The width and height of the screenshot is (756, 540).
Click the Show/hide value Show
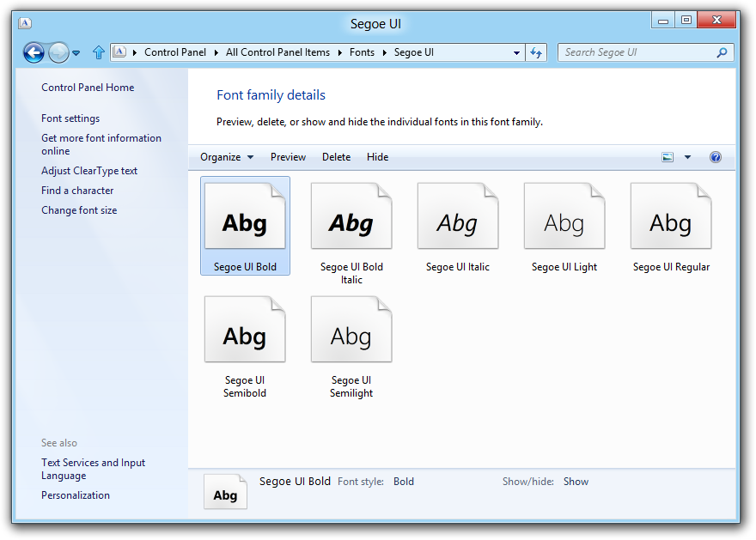[576, 482]
